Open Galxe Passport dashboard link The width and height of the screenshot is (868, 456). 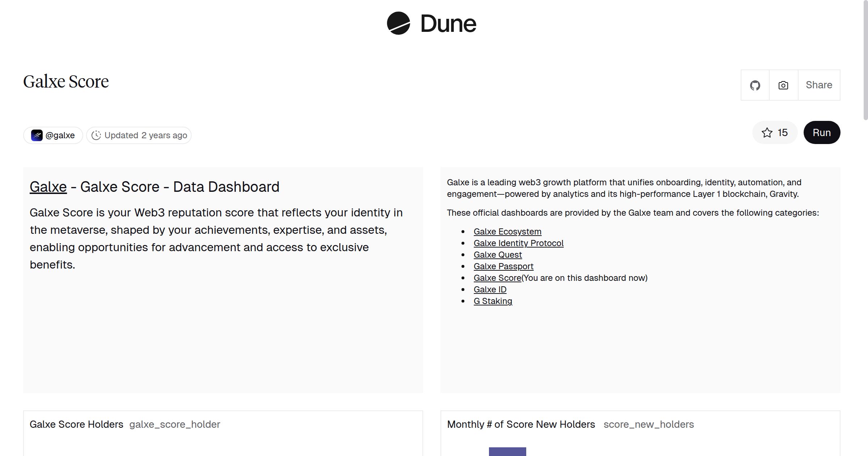pos(503,266)
